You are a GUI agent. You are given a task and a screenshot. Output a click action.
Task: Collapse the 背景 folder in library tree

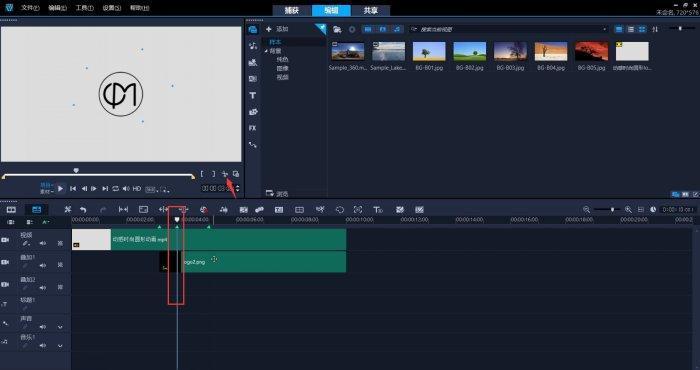266,51
